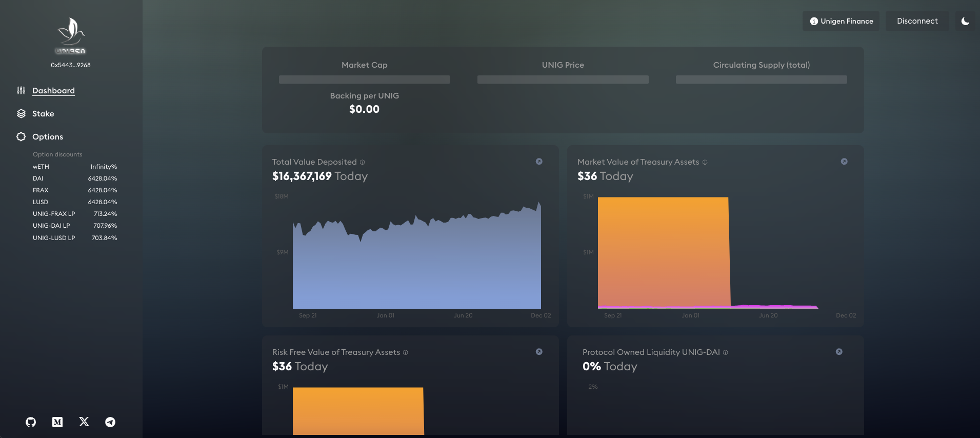980x438 pixels.
Task: Click the orange Treasury Assets chart area
Action: pos(664,251)
